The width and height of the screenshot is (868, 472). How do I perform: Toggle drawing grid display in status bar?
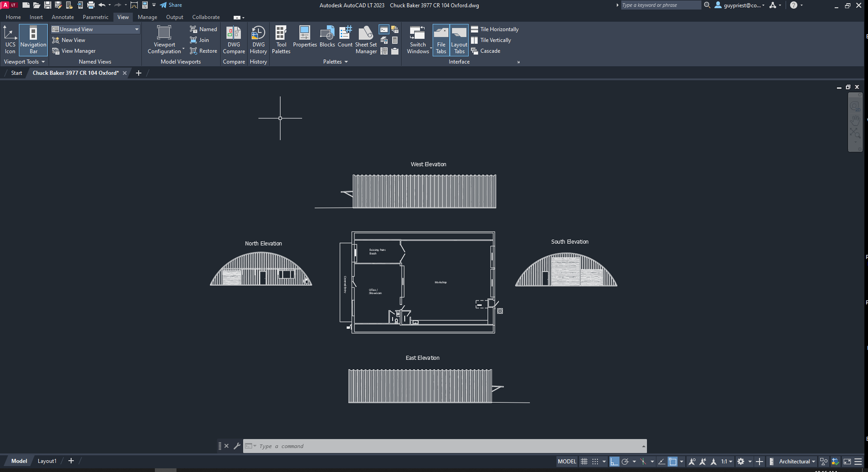[584, 462]
